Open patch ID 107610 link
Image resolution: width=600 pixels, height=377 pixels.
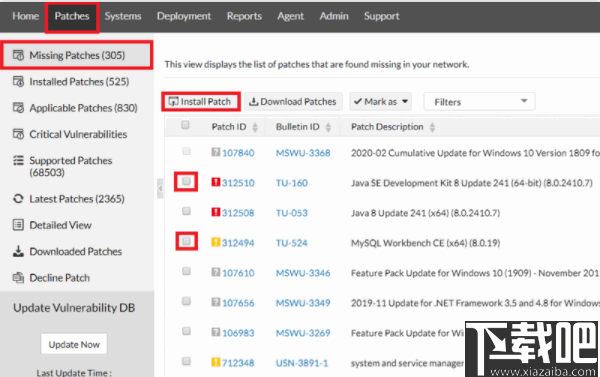tap(238, 273)
